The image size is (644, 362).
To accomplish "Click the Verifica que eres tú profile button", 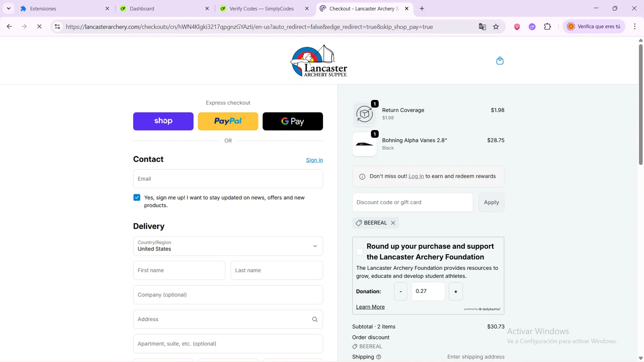I will (594, 27).
